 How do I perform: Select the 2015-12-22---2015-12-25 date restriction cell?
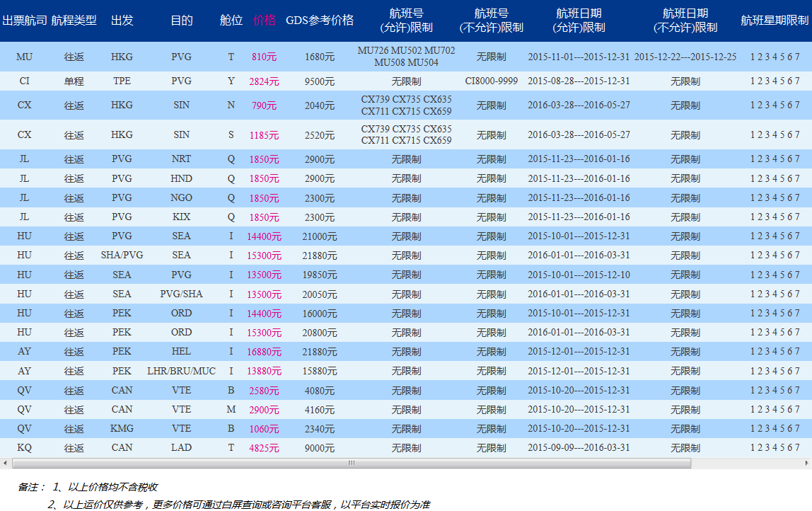click(685, 57)
